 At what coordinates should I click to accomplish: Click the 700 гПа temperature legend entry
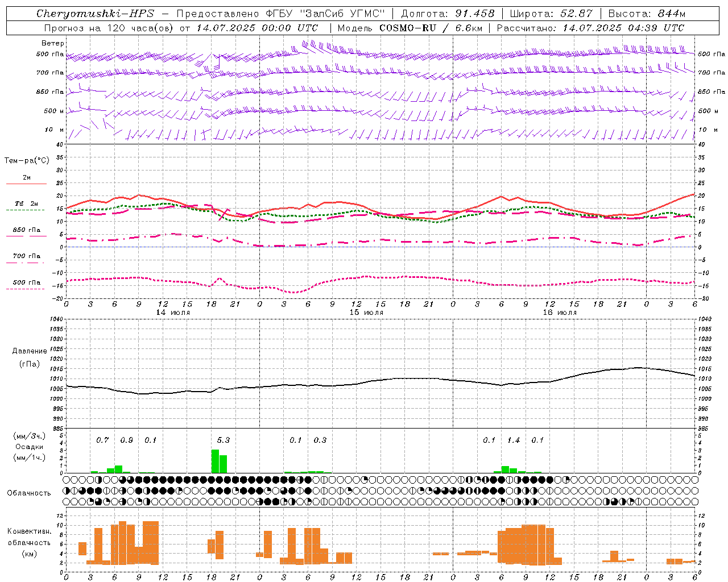coord(27,256)
